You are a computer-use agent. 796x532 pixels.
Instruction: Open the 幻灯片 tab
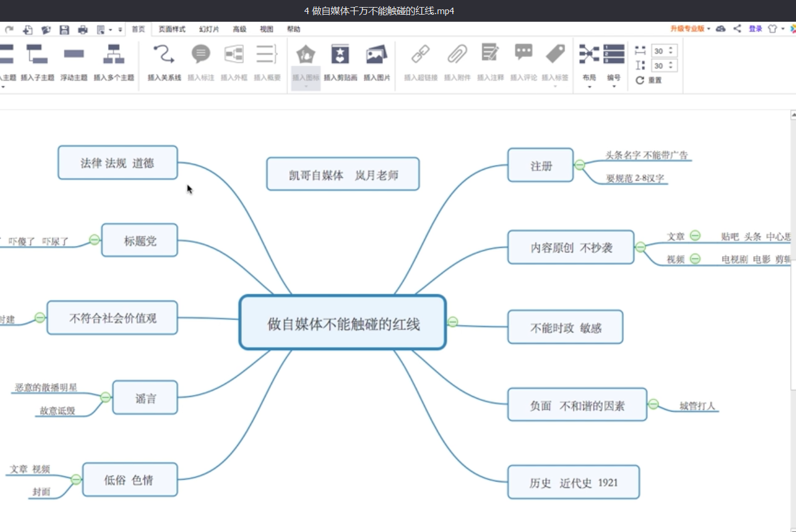(209, 29)
